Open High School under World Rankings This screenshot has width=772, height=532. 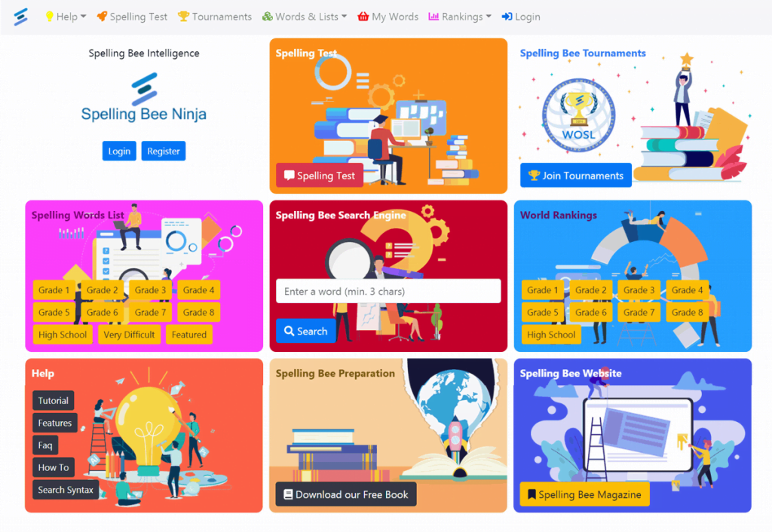point(551,335)
